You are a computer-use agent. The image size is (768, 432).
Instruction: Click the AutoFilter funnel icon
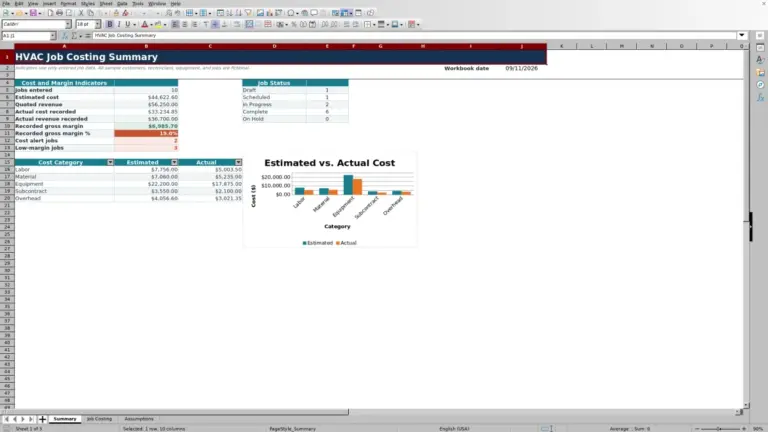(x=248, y=13)
